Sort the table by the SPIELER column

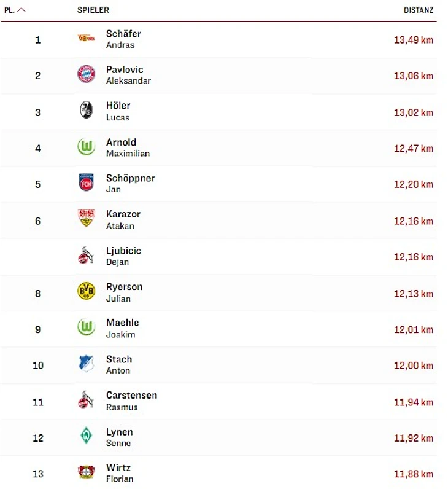pyautogui.click(x=93, y=10)
